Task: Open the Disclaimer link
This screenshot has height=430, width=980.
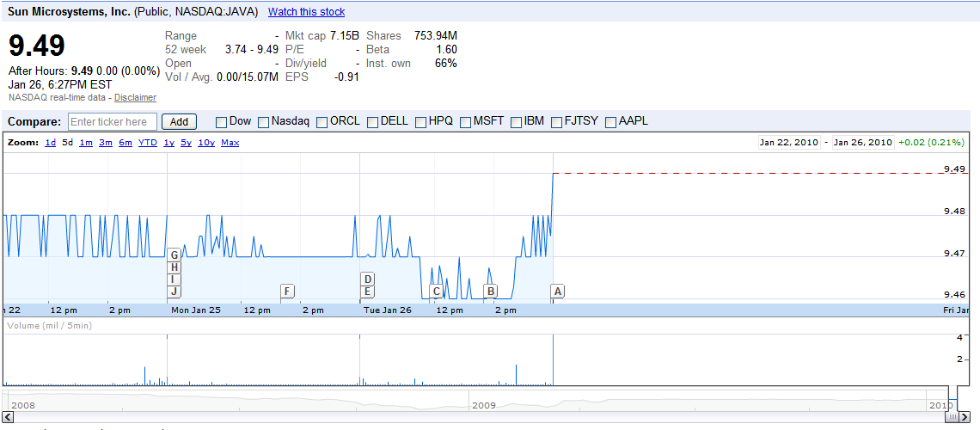Action: click(x=135, y=98)
